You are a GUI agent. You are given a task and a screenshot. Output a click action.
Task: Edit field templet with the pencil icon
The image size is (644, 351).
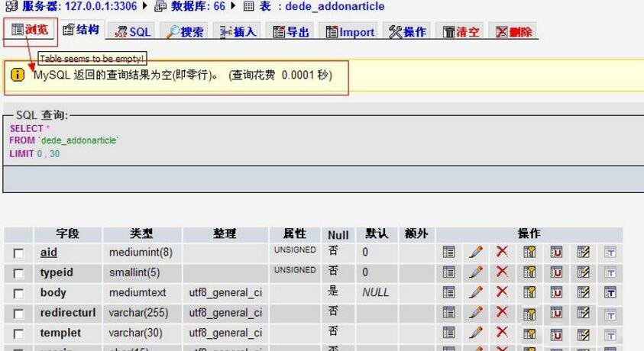click(476, 333)
